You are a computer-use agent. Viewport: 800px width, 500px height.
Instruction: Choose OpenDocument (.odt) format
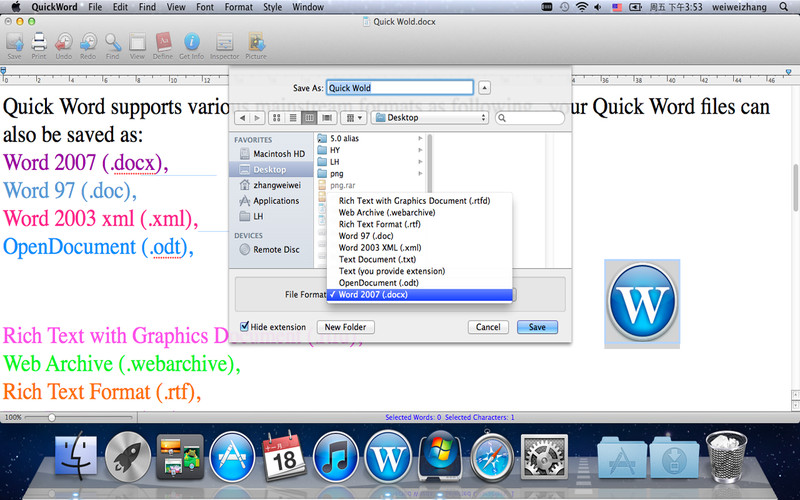[419, 283]
